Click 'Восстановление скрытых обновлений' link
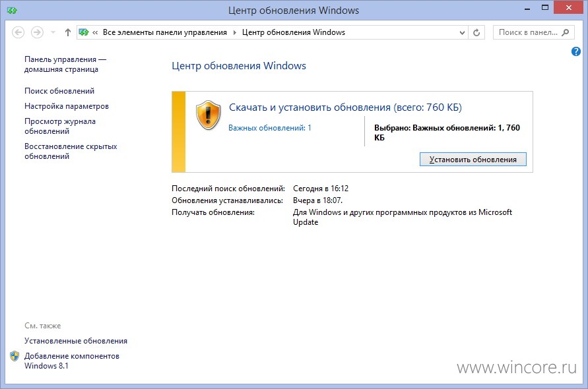Image resolution: width=588 pixels, height=389 pixels. point(71,152)
